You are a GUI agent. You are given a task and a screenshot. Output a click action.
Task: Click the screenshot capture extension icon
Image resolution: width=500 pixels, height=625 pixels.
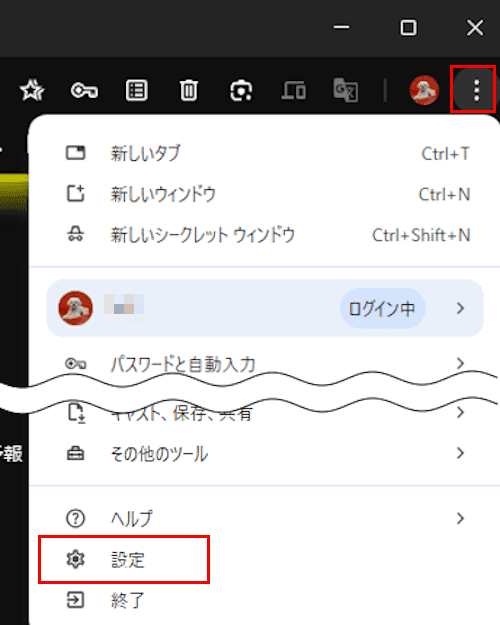(x=241, y=90)
